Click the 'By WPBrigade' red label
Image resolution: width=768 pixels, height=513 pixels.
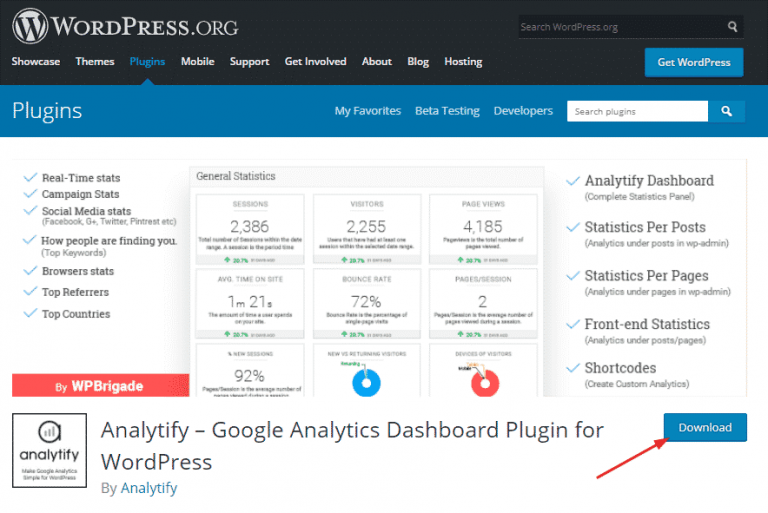coord(100,386)
